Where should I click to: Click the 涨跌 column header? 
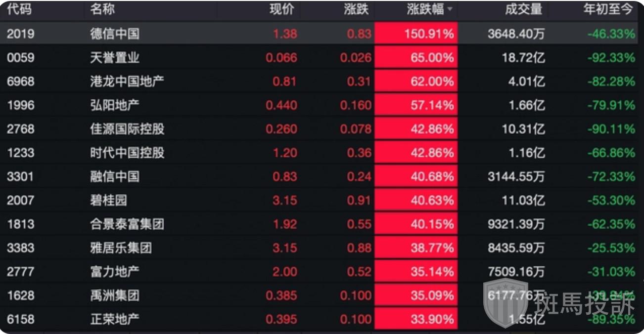point(356,9)
